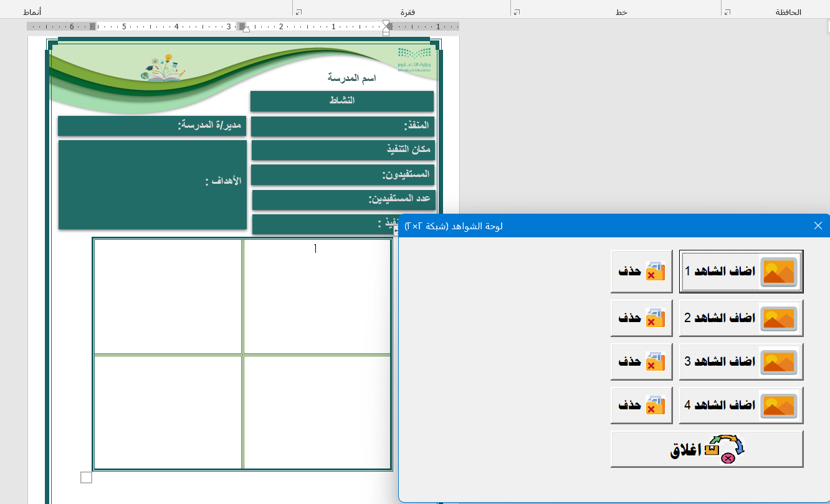Screen dimensions: 830x504
Task: Delete the first evidence image
Action: (x=641, y=272)
